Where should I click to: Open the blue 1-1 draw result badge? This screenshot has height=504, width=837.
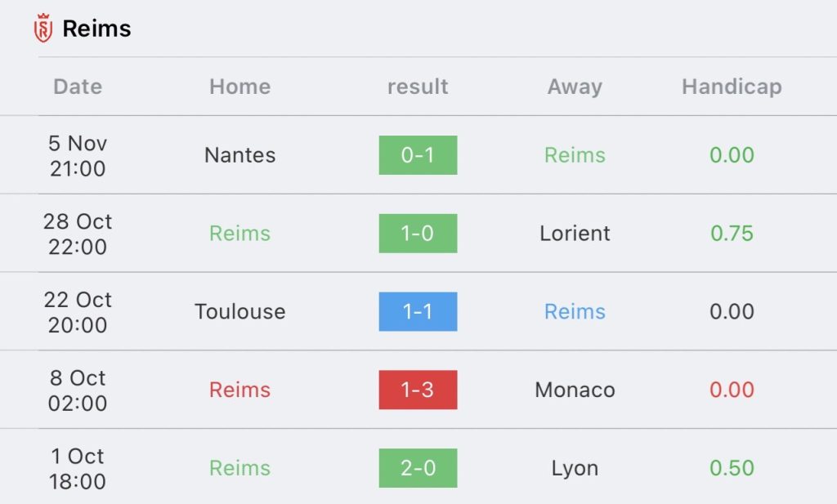(x=418, y=311)
